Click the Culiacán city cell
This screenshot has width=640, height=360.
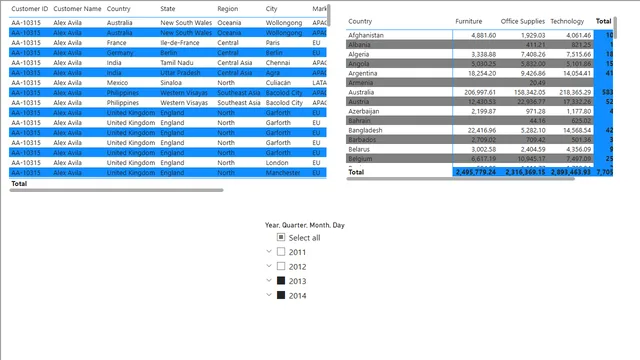(278, 82)
